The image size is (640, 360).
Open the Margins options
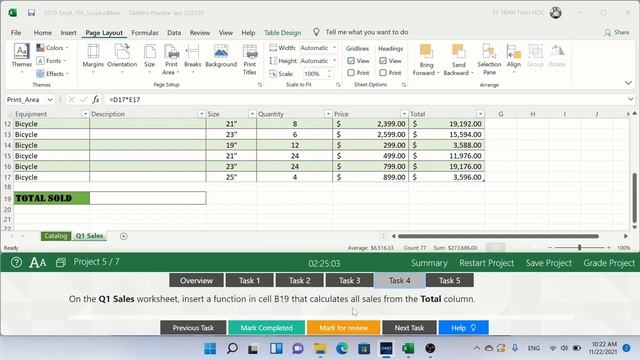coord(93,59)
